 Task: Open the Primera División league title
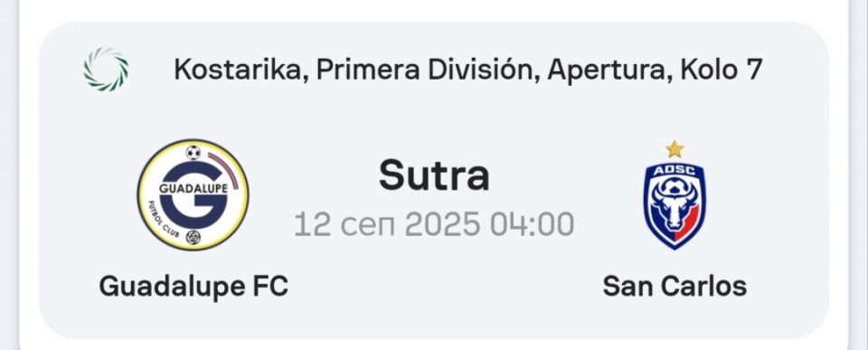[x=428, y=70]
